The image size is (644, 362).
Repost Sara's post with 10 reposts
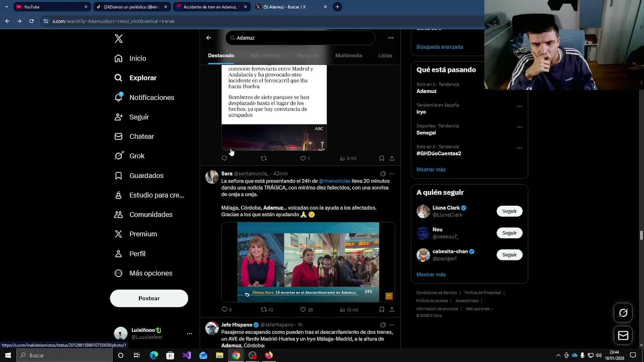pos(267,310)
